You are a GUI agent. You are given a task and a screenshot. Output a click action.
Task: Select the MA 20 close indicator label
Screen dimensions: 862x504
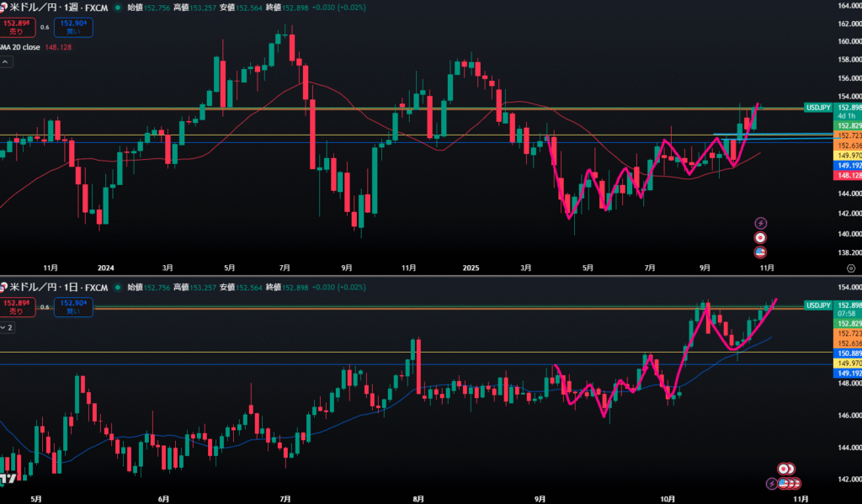(21, 48)
